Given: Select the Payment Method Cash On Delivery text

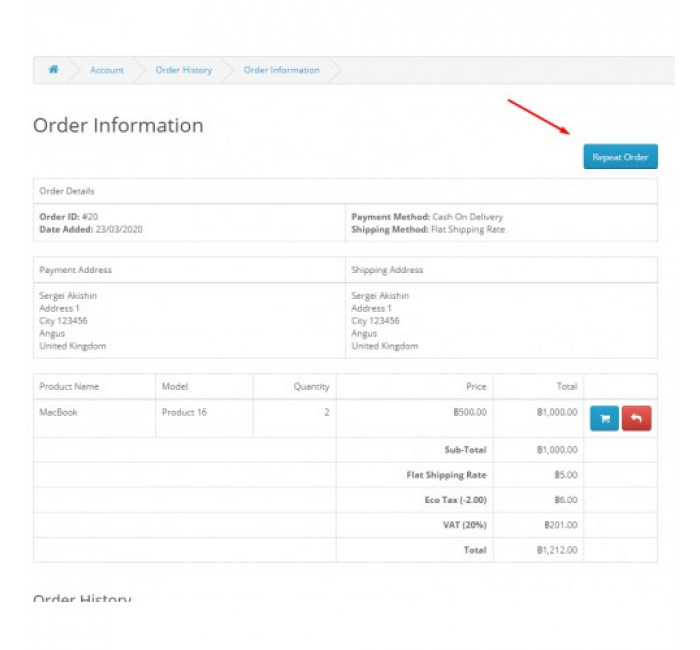Looking at the screenshot, I should (427, 217).
